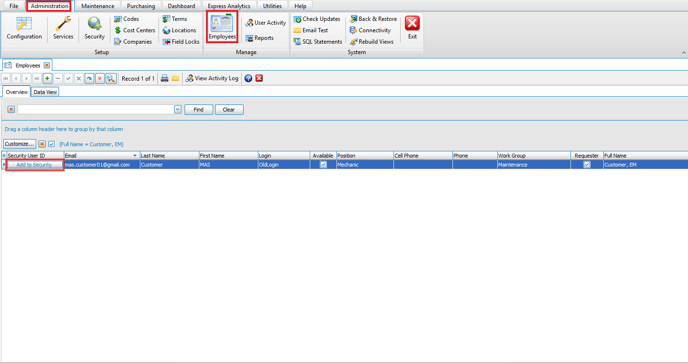The width and height of the screenshot is (688, 363).
Task: Click red X icon beside help icon
Action: click(x=259, y=79)
